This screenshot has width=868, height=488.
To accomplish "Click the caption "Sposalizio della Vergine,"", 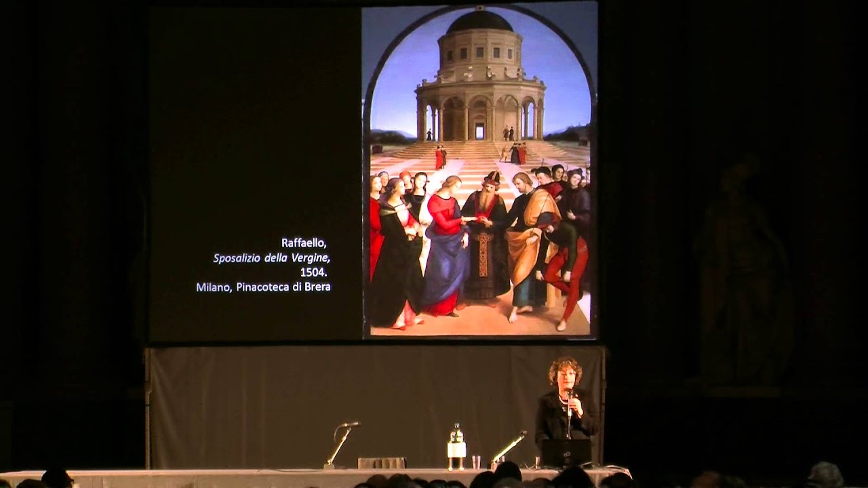I will 272,258.
